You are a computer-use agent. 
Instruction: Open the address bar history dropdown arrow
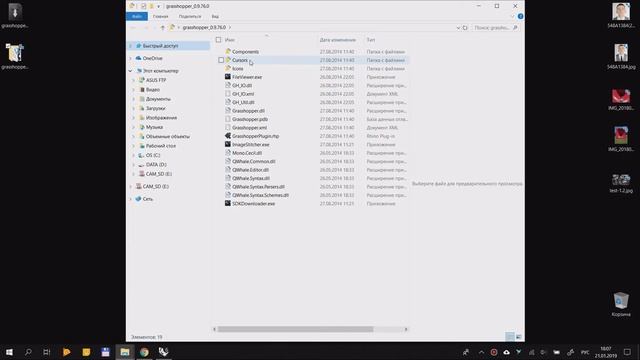(458, 28)
